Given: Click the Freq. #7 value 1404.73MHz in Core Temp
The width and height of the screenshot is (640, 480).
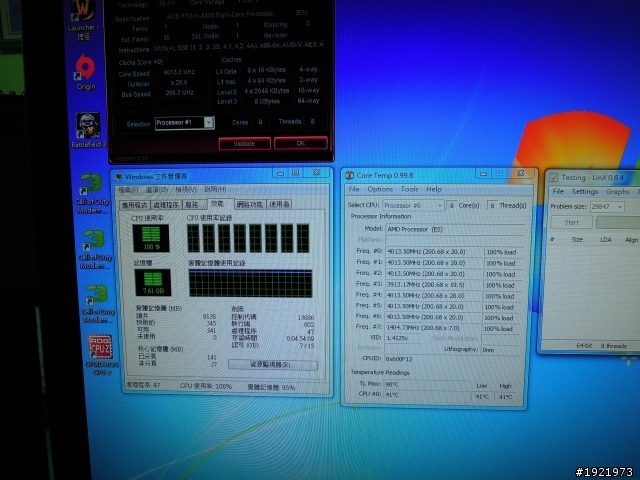Looking at the screenshot, I should (433, 328).
